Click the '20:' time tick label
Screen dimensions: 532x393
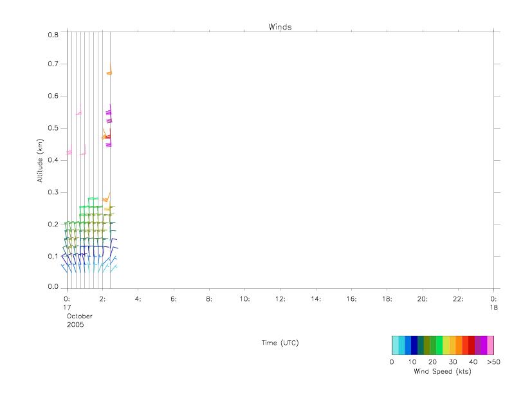(423, 299)
